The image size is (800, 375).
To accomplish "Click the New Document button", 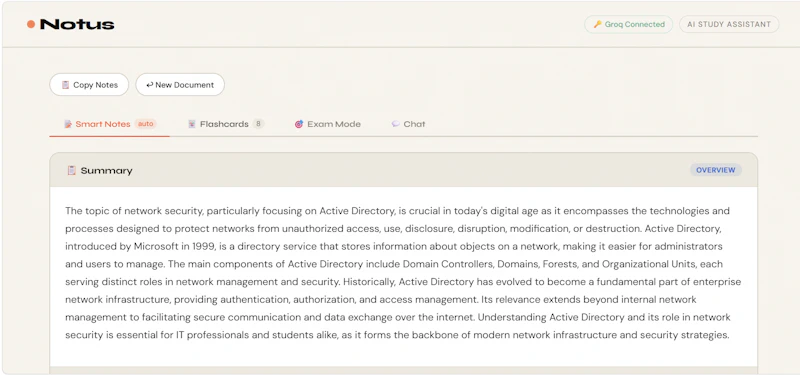I will click(180, 85).
